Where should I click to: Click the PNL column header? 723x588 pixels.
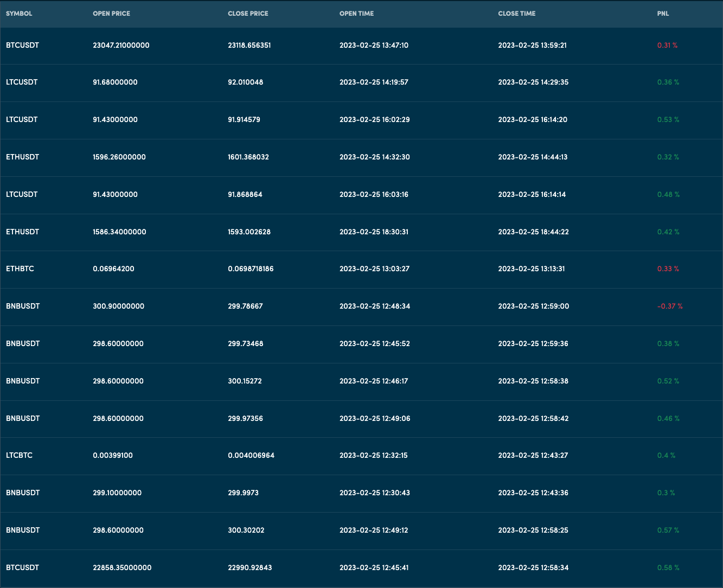coord(663,14)
